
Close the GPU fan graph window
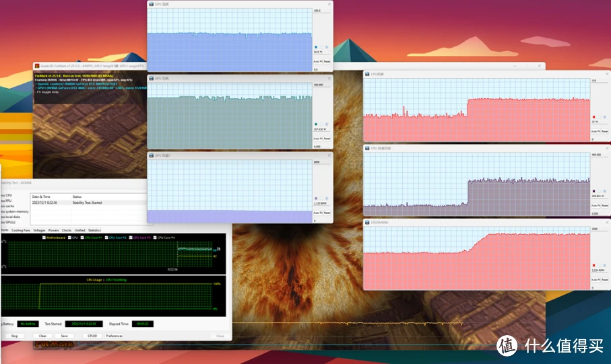(x=329, y=155)
